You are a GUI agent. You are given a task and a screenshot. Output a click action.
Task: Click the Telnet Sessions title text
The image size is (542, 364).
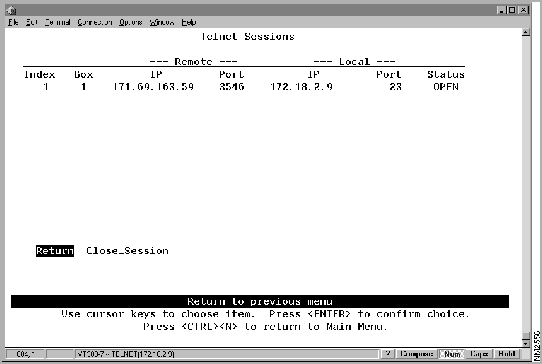click(248, 37)
